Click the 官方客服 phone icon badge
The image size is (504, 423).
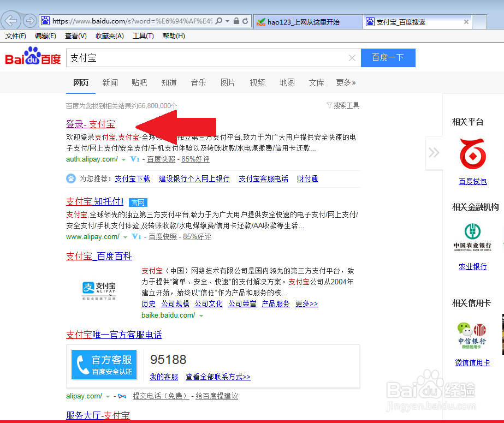point(104,365)
